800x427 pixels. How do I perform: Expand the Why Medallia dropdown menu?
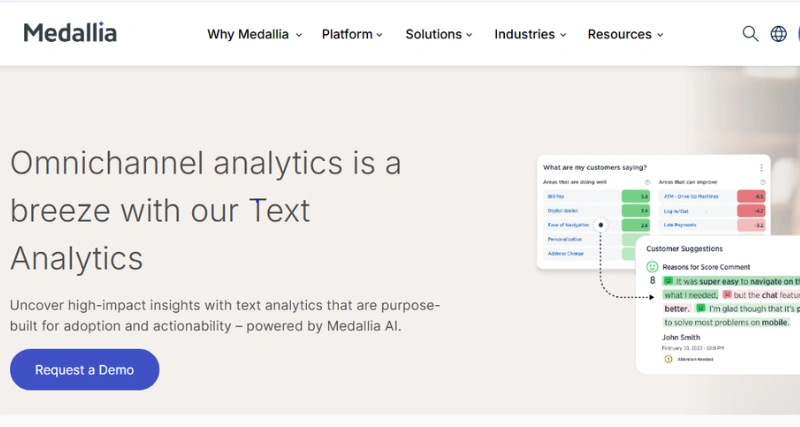click(255, 34)
